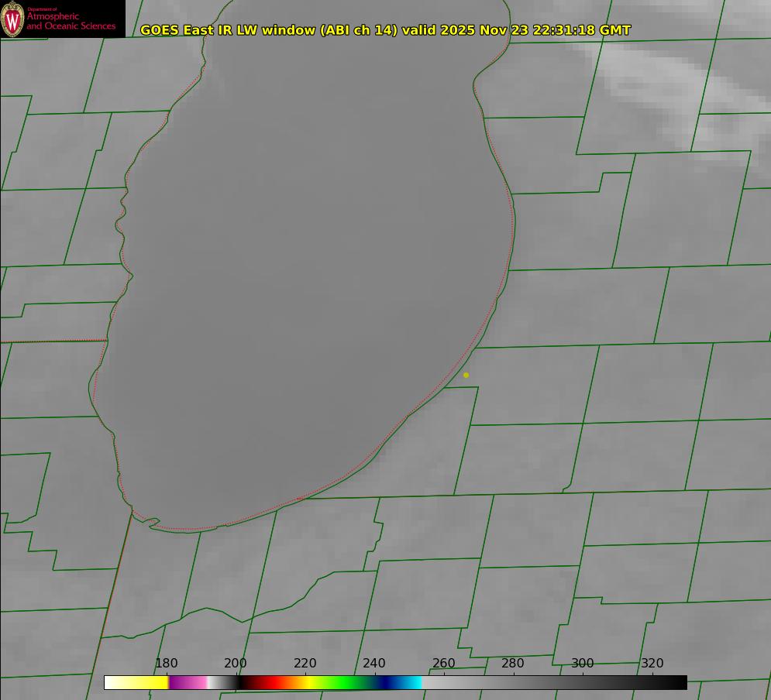This screenshot has height=700, width=771.
Task: Click the 280 label on the colorbar
Action: coord(513,663)
